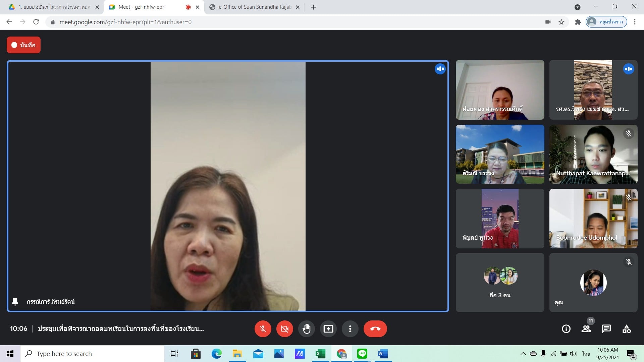Open Meet more options three-dot menu

click(350, 329)
